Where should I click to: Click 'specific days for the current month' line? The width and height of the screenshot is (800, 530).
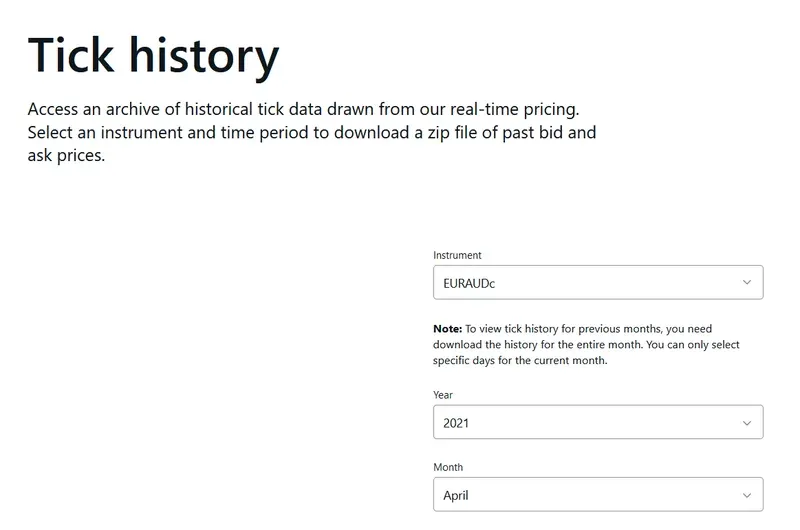click(x=520, y=360)
